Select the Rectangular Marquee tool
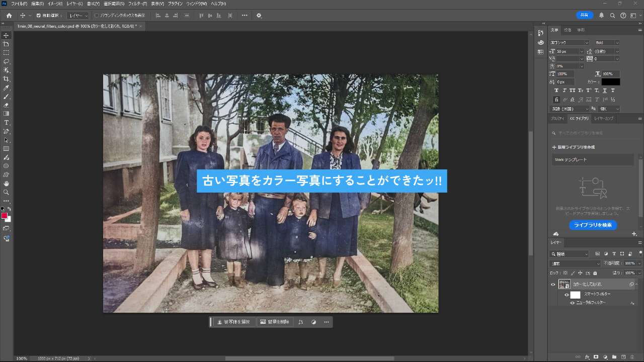This screenshot has width=644, height=362. [6, 53]
